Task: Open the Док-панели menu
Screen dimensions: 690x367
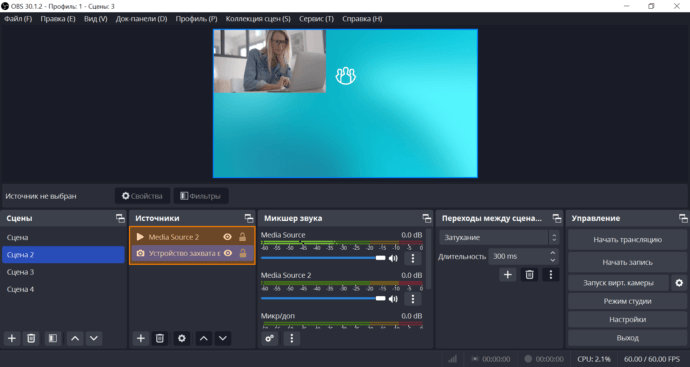Action: pos(141,19)
